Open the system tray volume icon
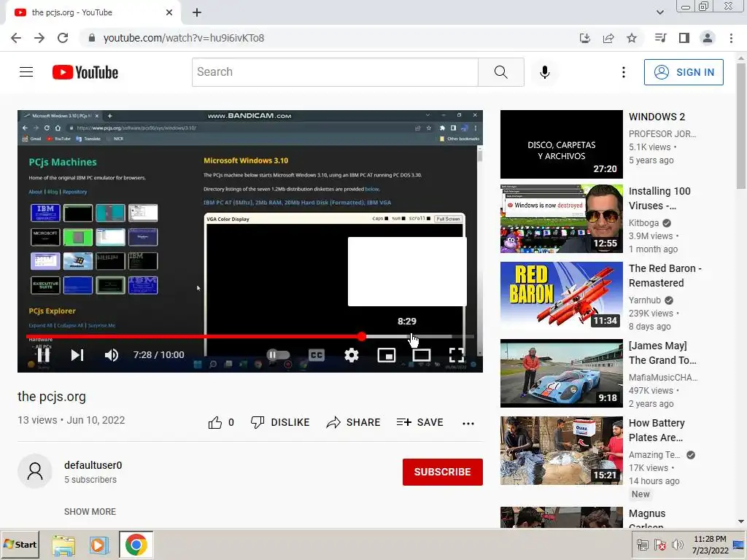The height and width of the screenshot is (560, 747). (x=676, y=545)
